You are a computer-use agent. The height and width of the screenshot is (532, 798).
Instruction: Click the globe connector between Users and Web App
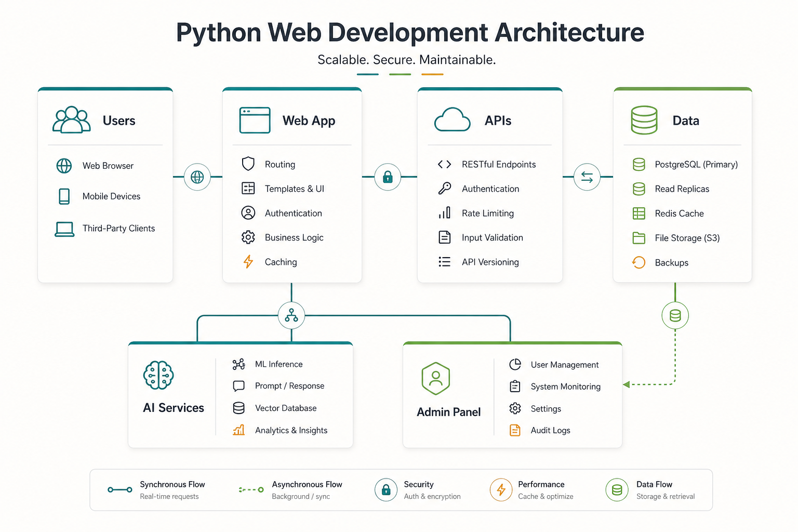coord(197,177)
